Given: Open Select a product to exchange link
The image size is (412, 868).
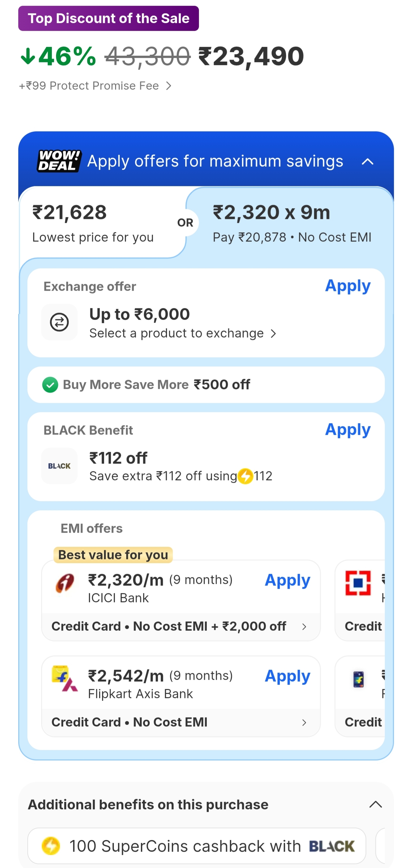Looking at the screenshot, I should (x=183, y=334).
